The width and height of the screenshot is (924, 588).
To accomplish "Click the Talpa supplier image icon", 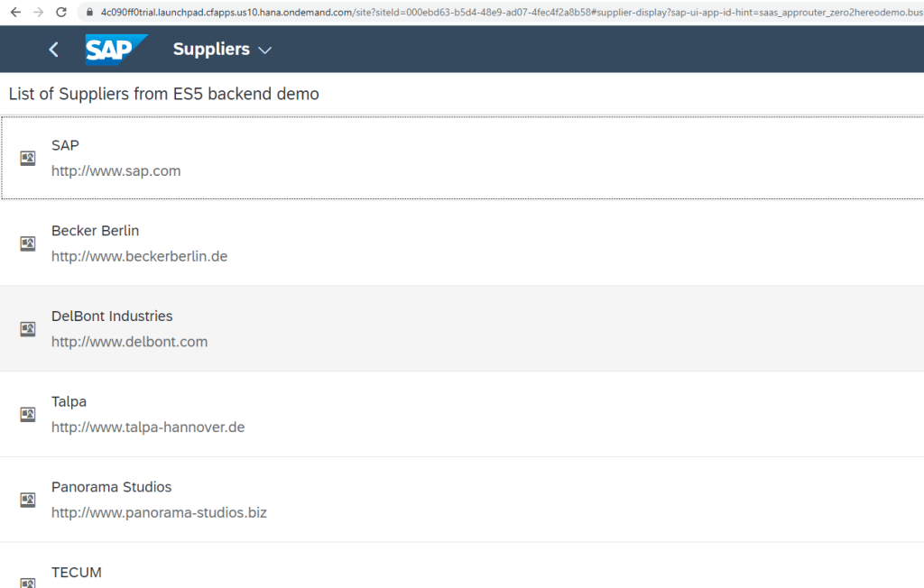I will click(x=28, y=415).
